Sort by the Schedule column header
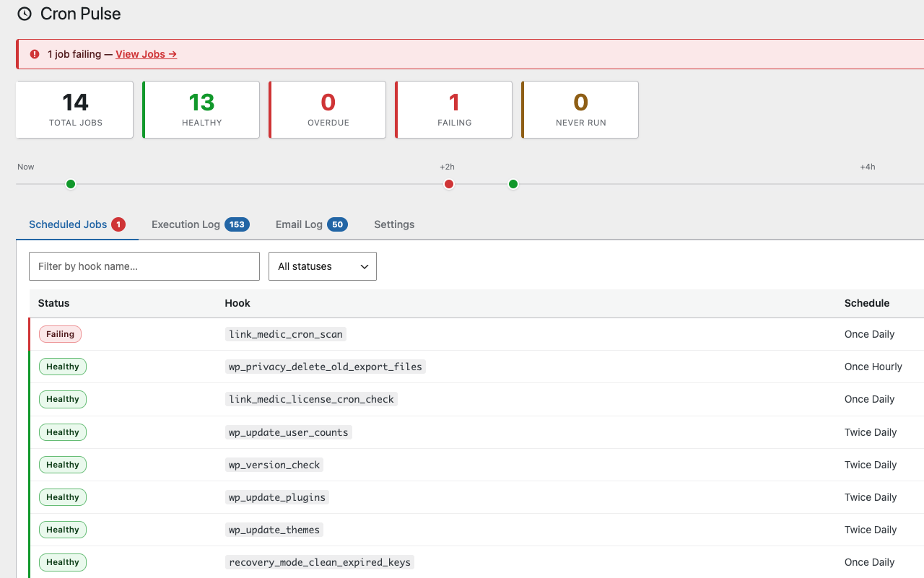924x578 pixels. coord(867,303)
